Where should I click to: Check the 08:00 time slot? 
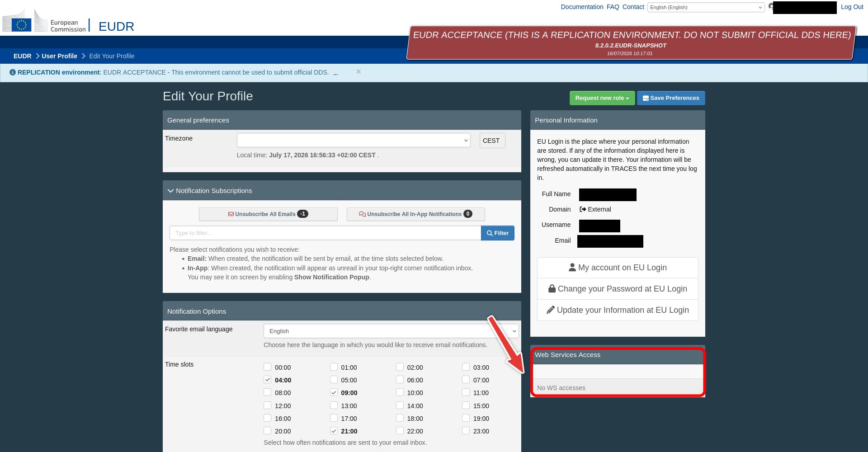pyautogui.click(x=268, y=392)
